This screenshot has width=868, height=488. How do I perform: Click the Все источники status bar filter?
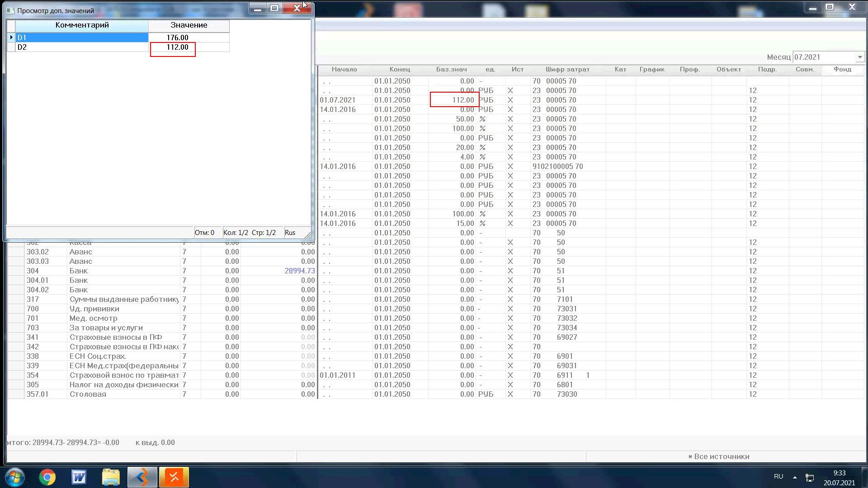pyautogui.click(x=718, y=457)
